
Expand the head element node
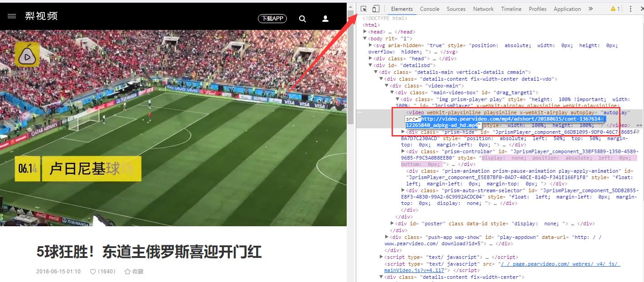[x=365, y=31]
